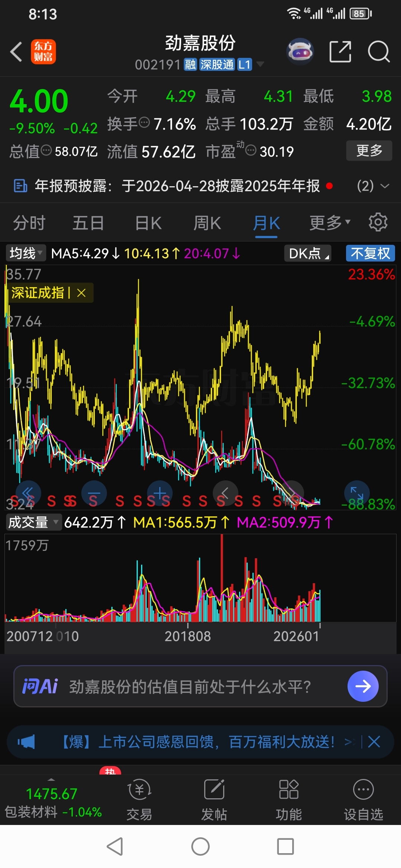The image size is (401, 868).
Task: Expand sector index bar at bottom
Action: click(51, 779)
